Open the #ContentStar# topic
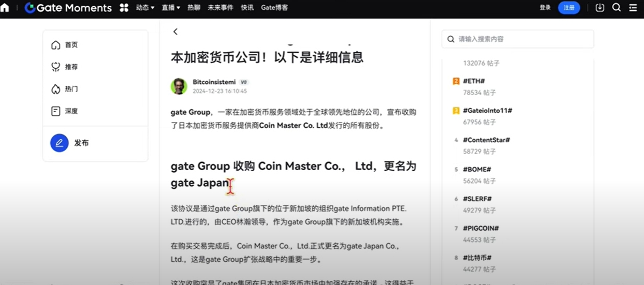 487,140
